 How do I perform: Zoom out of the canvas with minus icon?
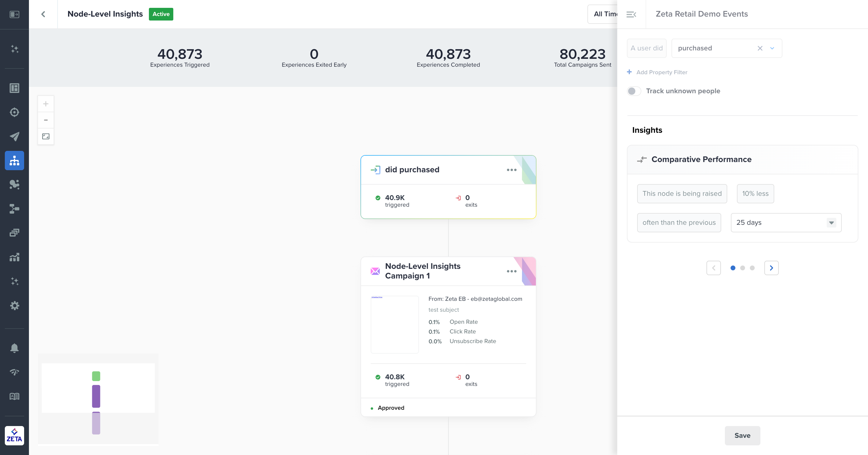(x=46, y=120)
